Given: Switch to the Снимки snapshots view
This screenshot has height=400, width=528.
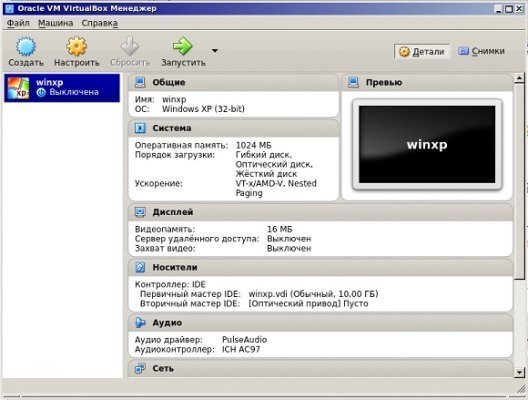Looking at the screenshot, I should 482,51.
